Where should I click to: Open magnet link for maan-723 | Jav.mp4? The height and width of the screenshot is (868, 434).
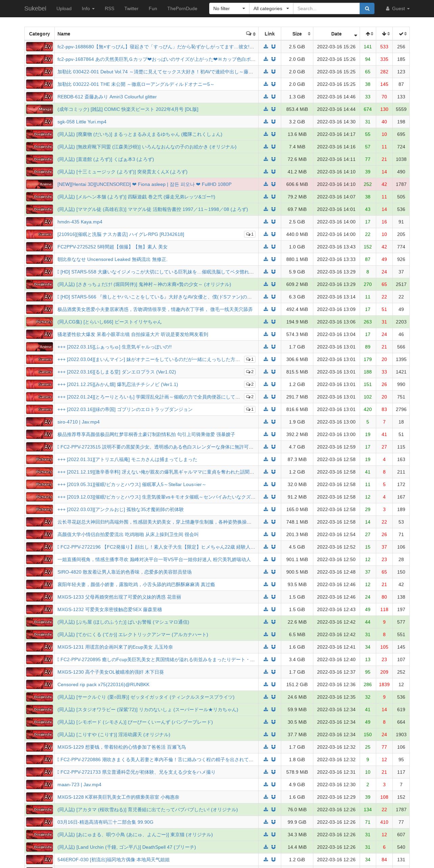click(x=273, y=784)
